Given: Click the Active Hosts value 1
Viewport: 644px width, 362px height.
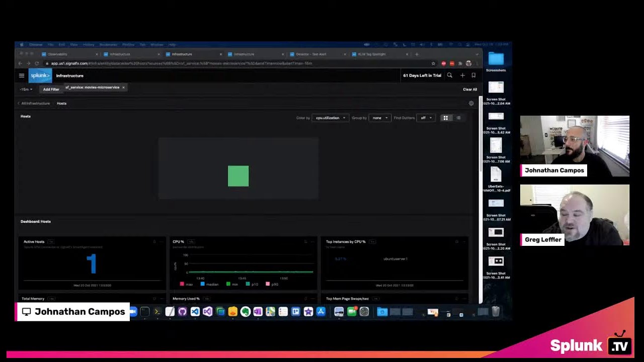Looking at the screenshot, I should click(x=92, y=264).
